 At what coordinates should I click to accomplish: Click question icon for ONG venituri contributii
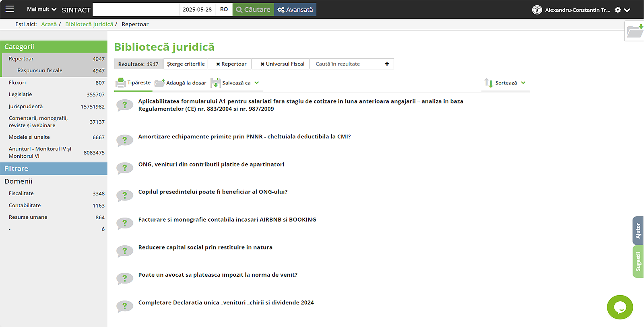(x=125, y=168)
